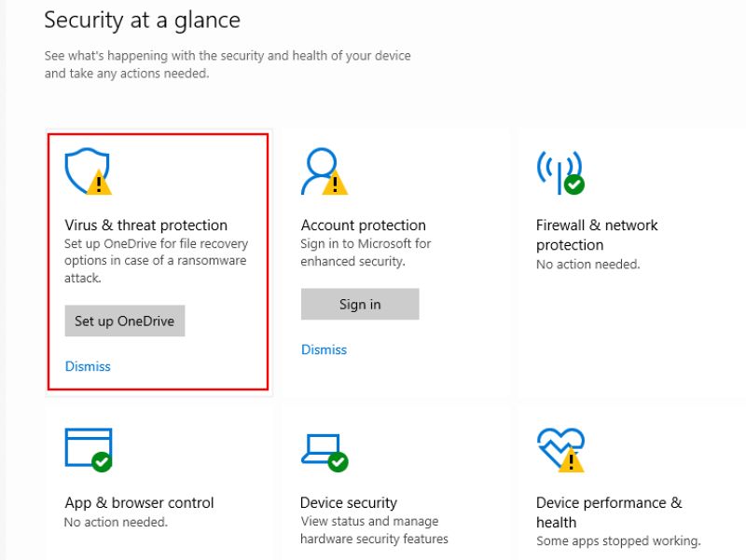Click the App & browser control window icon

(89, 450)
